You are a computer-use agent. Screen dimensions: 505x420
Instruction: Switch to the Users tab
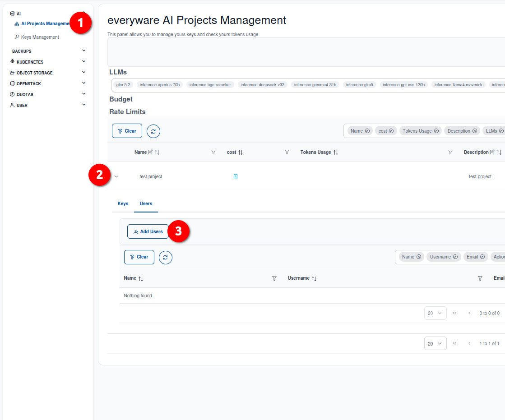[146, 204]
